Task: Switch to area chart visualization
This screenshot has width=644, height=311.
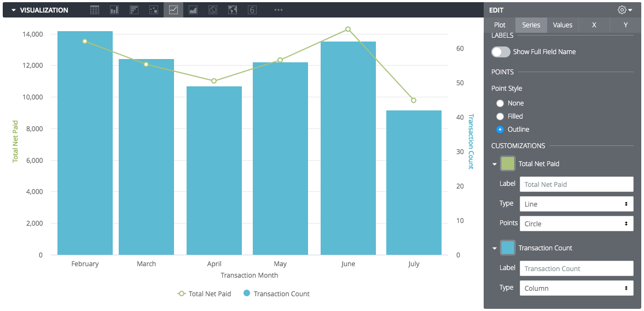Action: click(x=193, y=10)
